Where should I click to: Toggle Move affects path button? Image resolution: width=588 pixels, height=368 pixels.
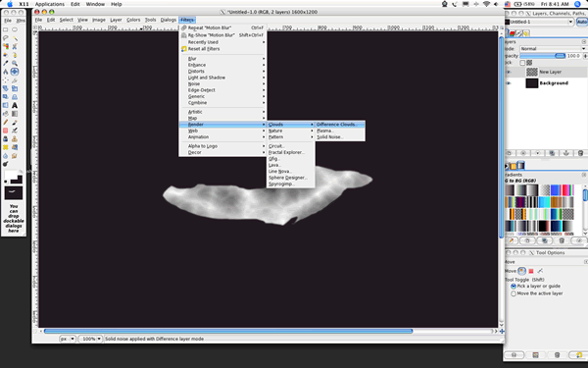[x=540, y=271]
